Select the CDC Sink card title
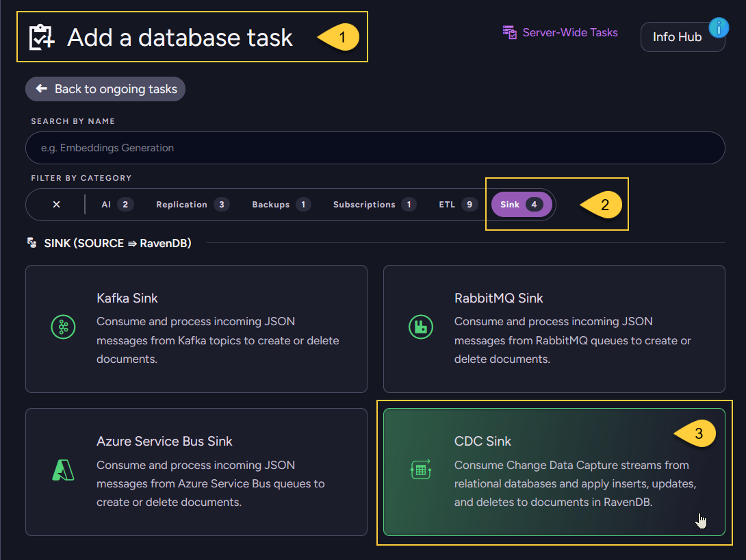Viewport: 746px width, 560px height. [x=483, y=442]
